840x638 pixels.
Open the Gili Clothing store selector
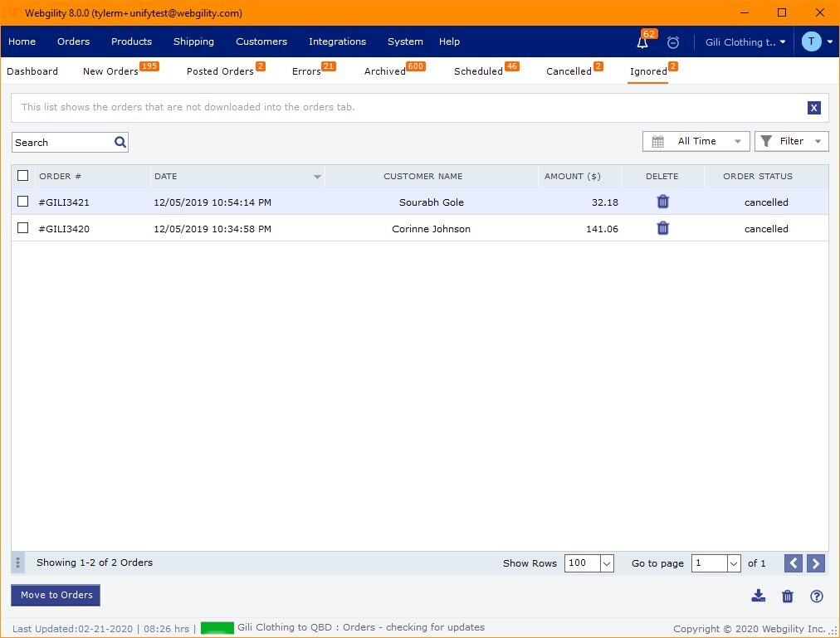(x=745, y=41)
